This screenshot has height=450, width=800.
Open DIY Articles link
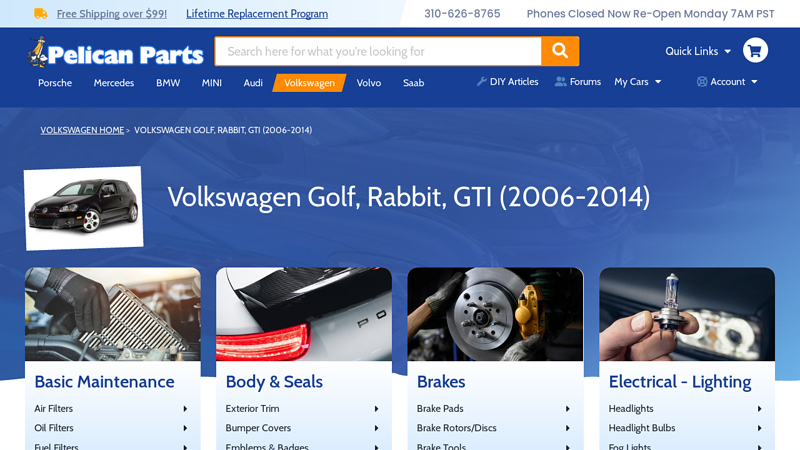tap(514, 82)
